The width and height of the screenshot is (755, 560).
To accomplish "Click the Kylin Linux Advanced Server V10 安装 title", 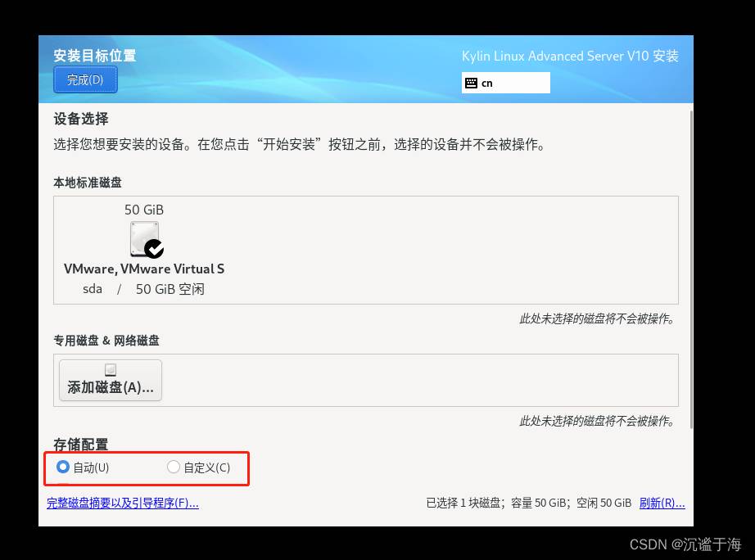I will tap(570, 56).
